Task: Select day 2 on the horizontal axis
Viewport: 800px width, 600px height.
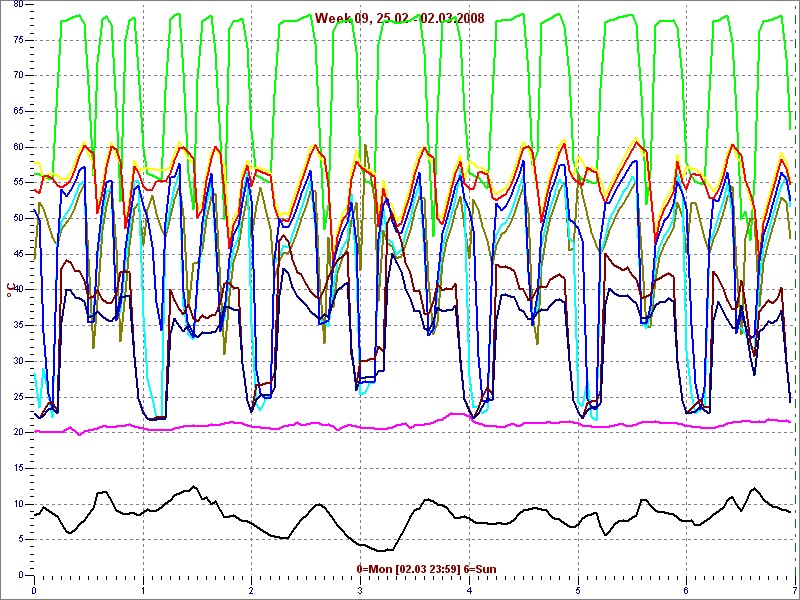Action: tap(252, 591)
